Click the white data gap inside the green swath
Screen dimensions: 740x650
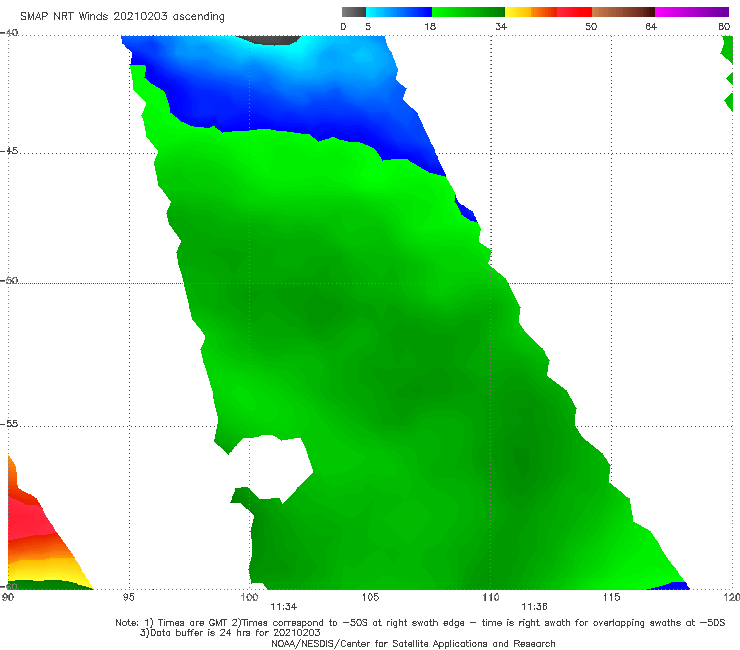click(275, 467)
